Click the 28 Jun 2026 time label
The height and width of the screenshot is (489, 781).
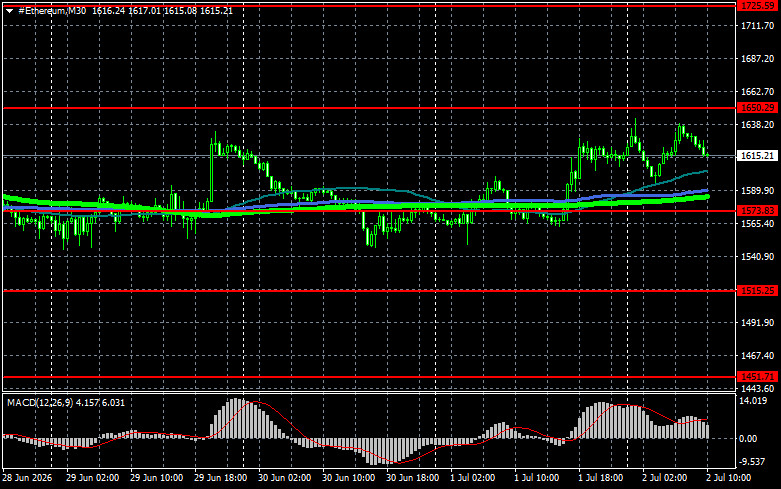pos(27,478)
